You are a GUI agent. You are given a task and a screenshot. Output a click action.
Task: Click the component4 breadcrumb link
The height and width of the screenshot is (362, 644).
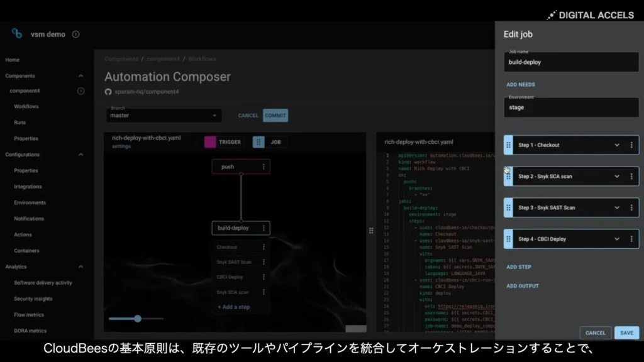point(163,59)
